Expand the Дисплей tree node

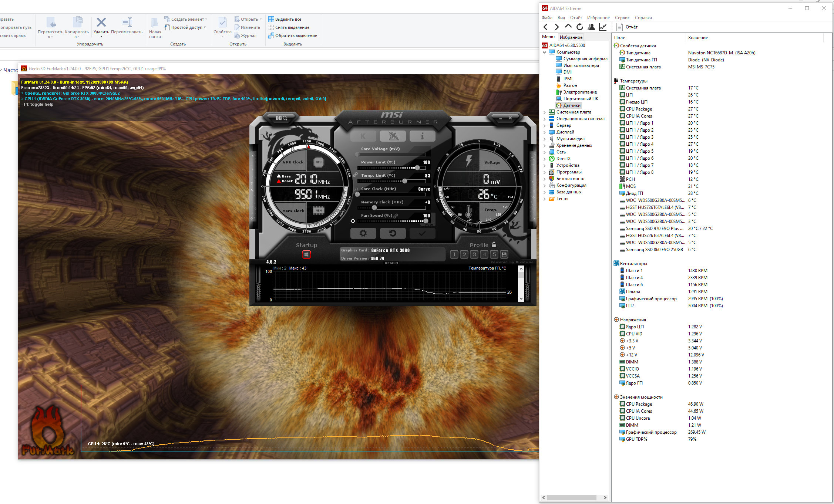545,132
